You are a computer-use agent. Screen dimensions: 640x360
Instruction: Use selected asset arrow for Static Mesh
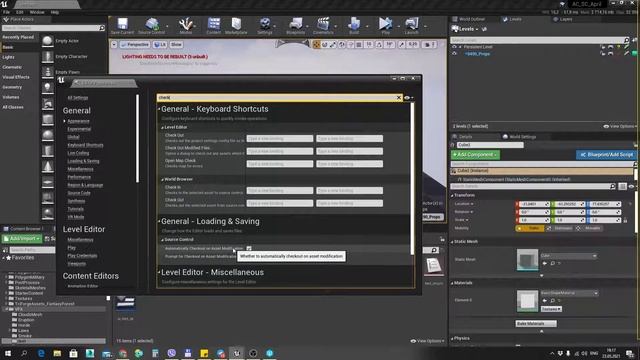click(x=544, y=264)
